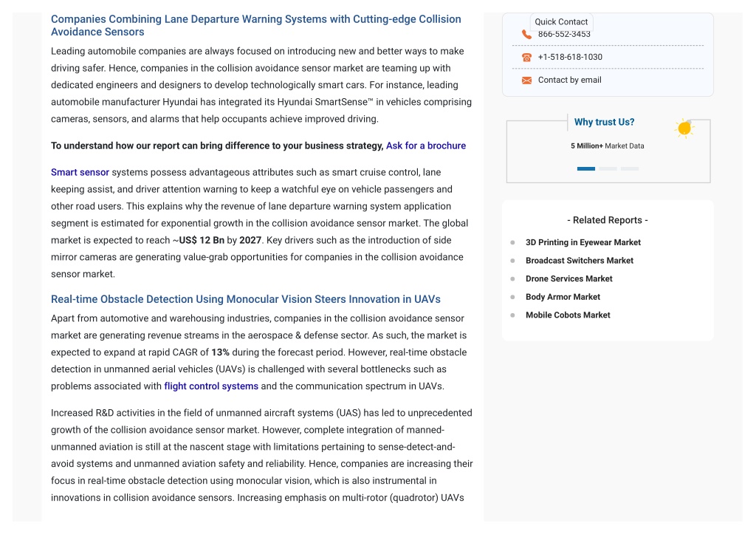Click the envelope email icon
Screen dimensions: 756x534
pos(526,80)
